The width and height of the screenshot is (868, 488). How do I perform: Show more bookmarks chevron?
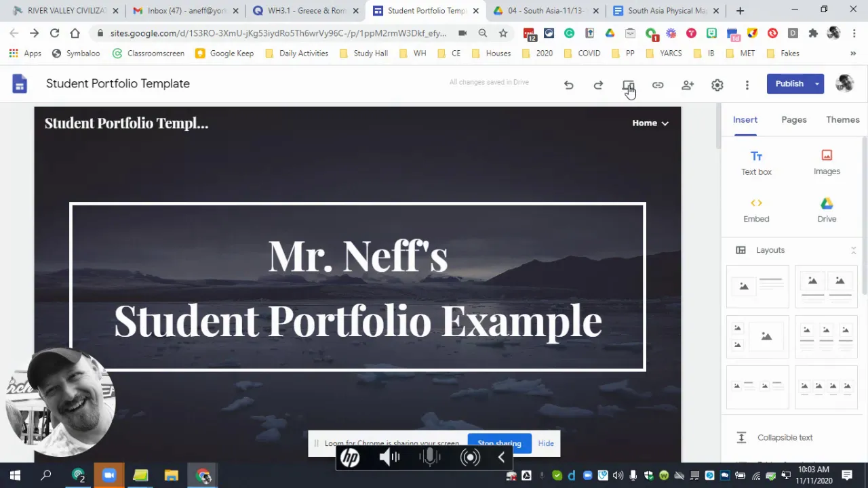(853, 53)
